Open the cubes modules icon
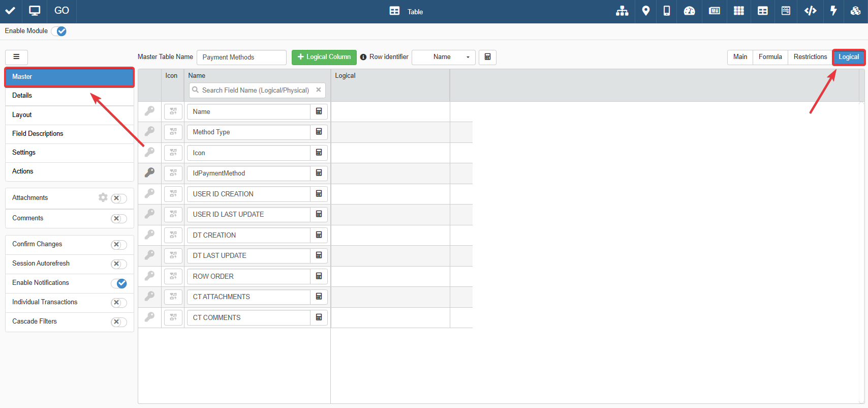Image resolution: width=868 pixels, height=408 pixels. (x=856, y=11)
